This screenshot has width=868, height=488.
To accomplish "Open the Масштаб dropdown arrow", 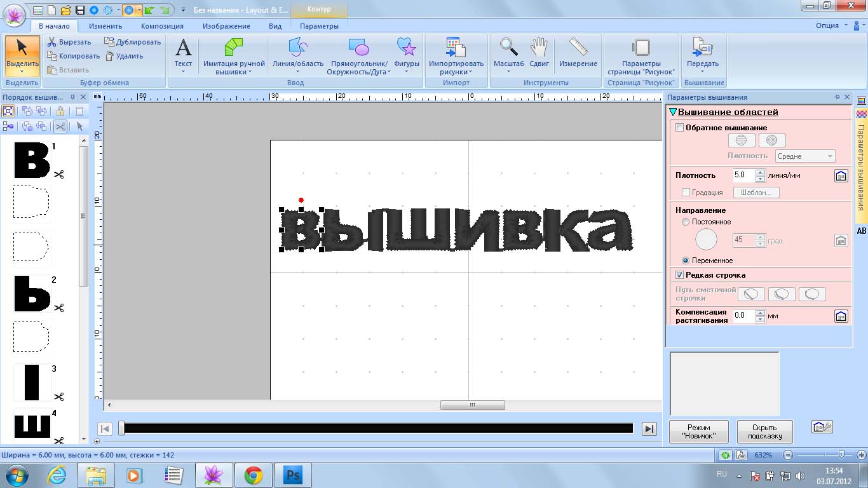I will 508,71.
